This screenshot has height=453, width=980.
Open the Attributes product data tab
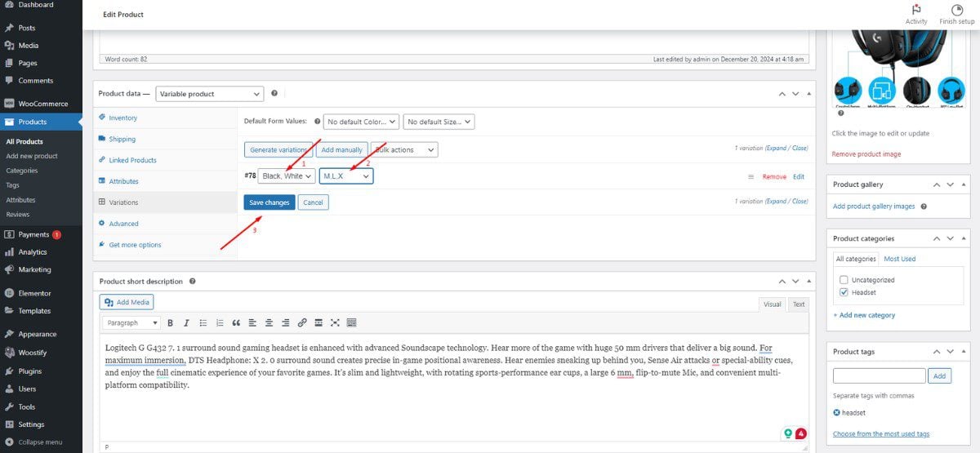(124, 181)
